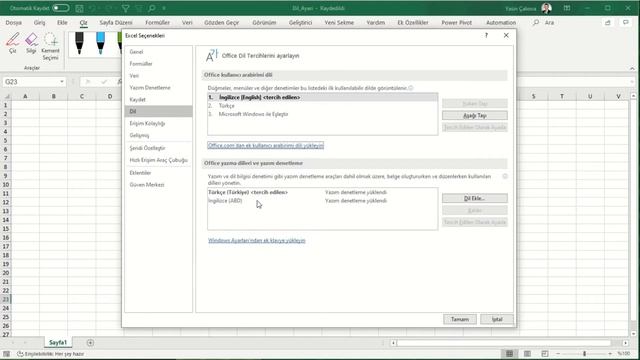640x360 pixels.
Task: Click info icon beside display language description
Action: (411, 88)
